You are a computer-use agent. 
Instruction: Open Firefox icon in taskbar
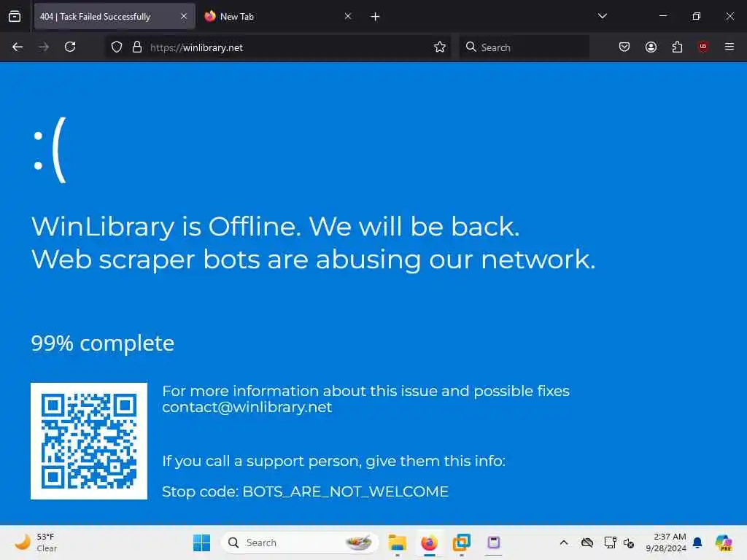click(x=429, y=542)
